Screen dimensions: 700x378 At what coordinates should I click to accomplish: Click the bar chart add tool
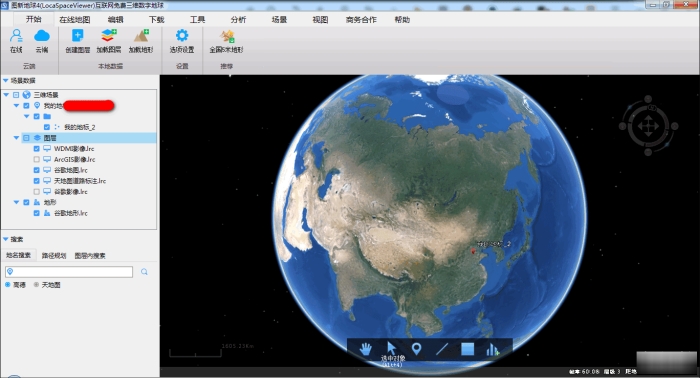click(492, 349)
